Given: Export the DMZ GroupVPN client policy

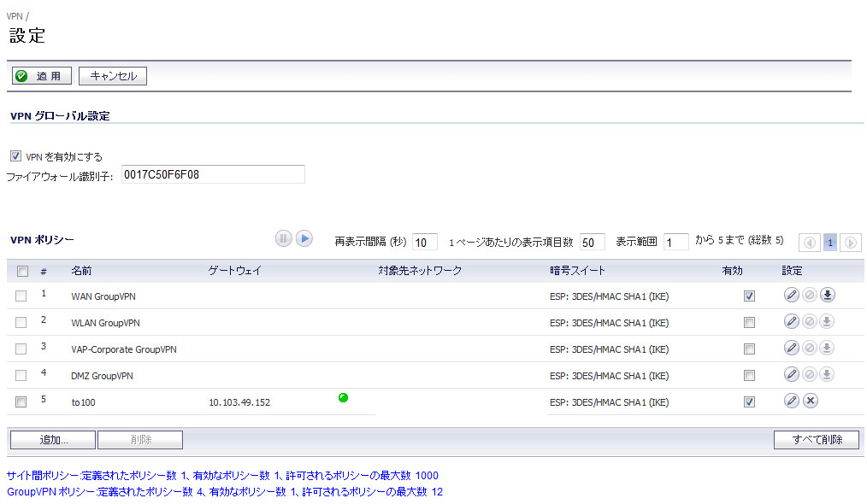Looking at the screenshot, I should 827,374.
